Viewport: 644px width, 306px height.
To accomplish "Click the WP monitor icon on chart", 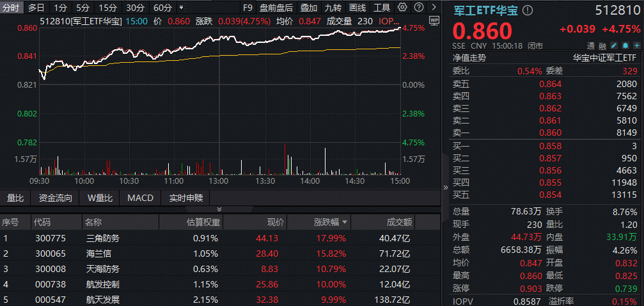I will [x=434, y=20].
